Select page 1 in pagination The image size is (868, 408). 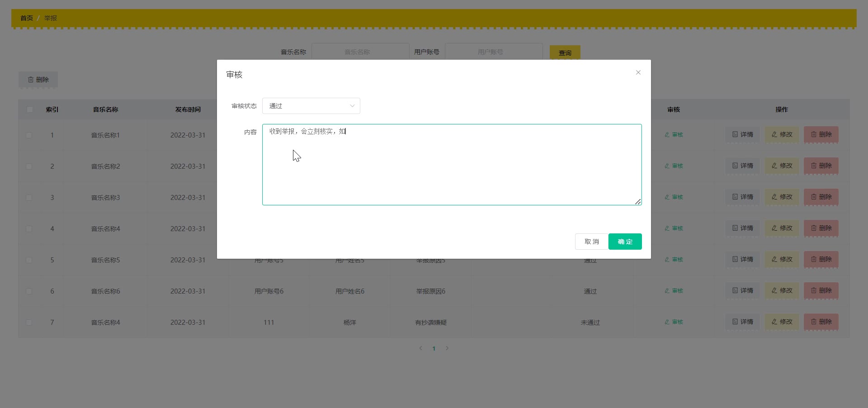click(434, 348)
